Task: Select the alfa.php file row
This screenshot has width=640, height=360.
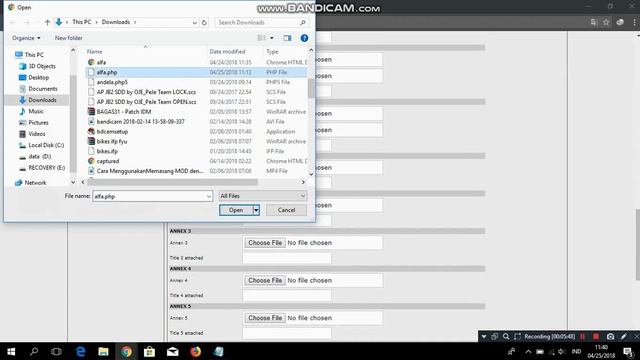Action: [196, 72]
